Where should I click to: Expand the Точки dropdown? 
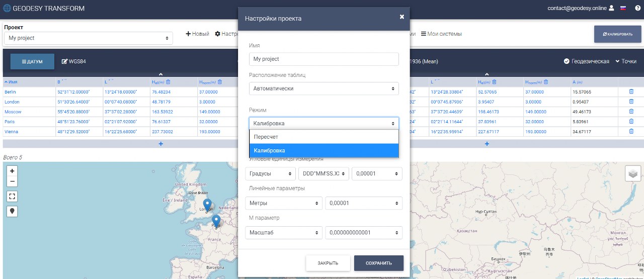click(626, 61)
